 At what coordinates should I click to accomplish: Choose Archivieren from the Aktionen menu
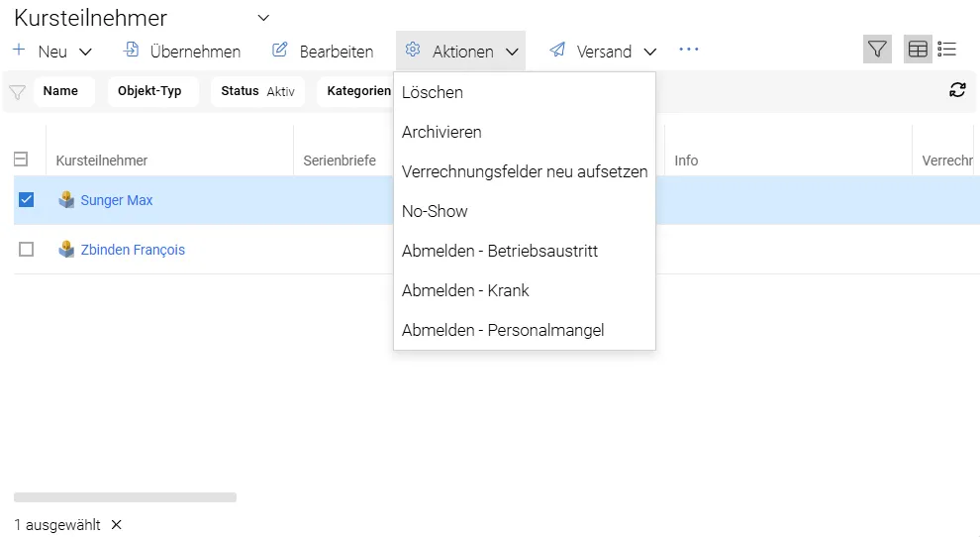[441, 132]
